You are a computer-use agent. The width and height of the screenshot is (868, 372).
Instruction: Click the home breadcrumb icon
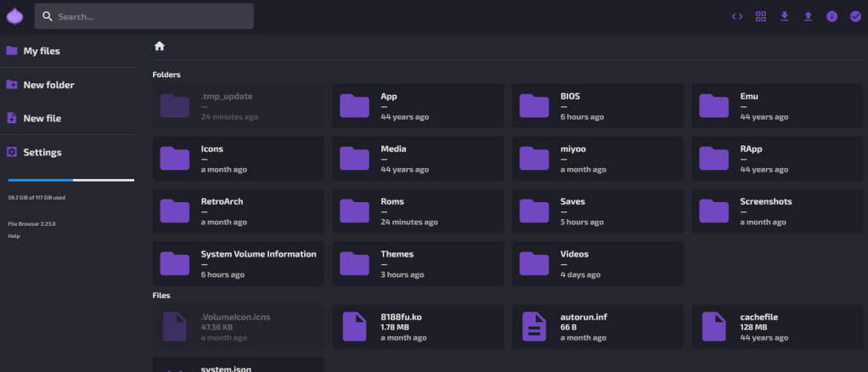click(x=159, y=47)
